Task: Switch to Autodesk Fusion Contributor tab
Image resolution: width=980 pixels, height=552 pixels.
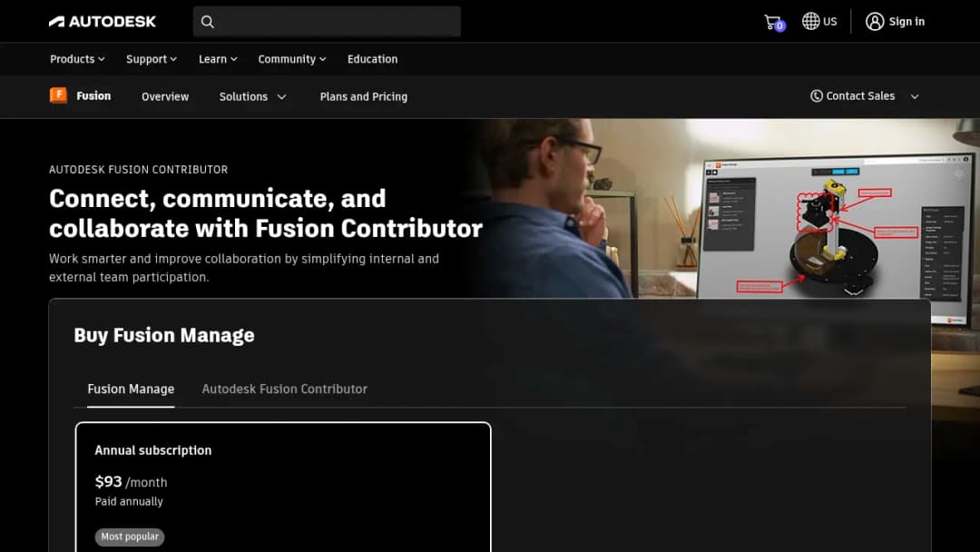Action: pos(284,389)
